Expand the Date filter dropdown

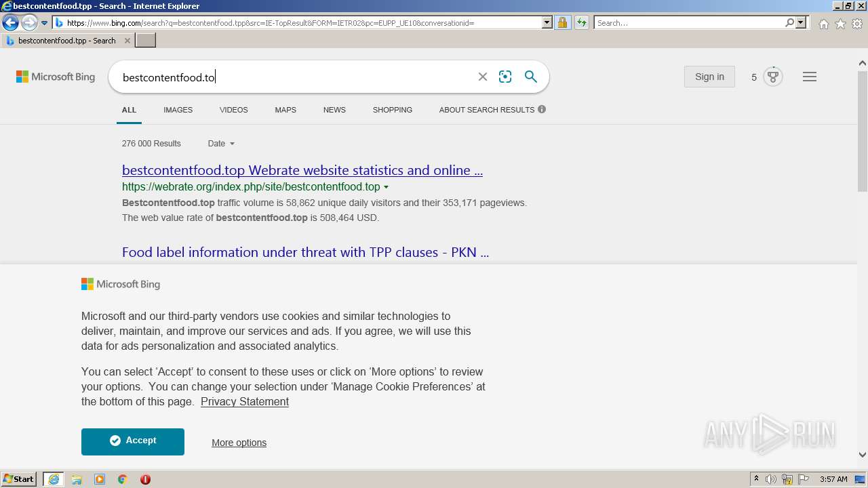221,144
